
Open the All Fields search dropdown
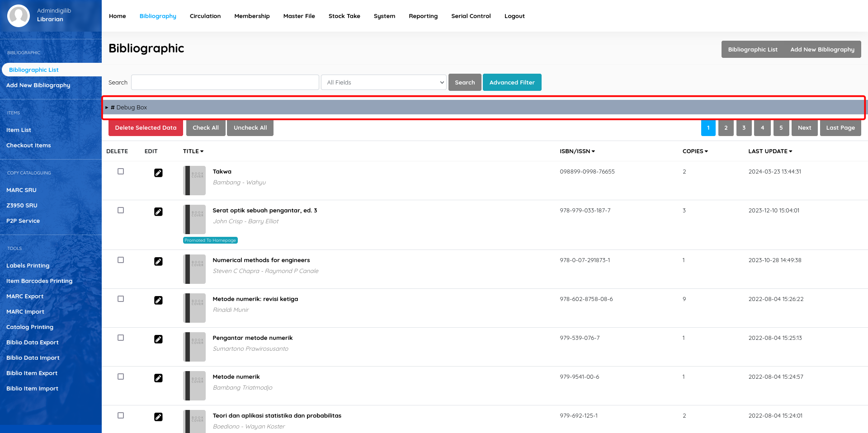coord(384,82)
